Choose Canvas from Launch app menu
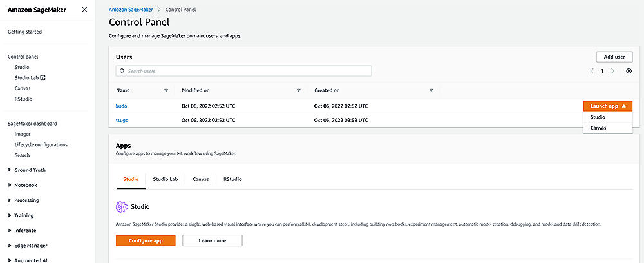Image resolution: width=644 pixels, height=263 pixels. [x=607, y=128]
